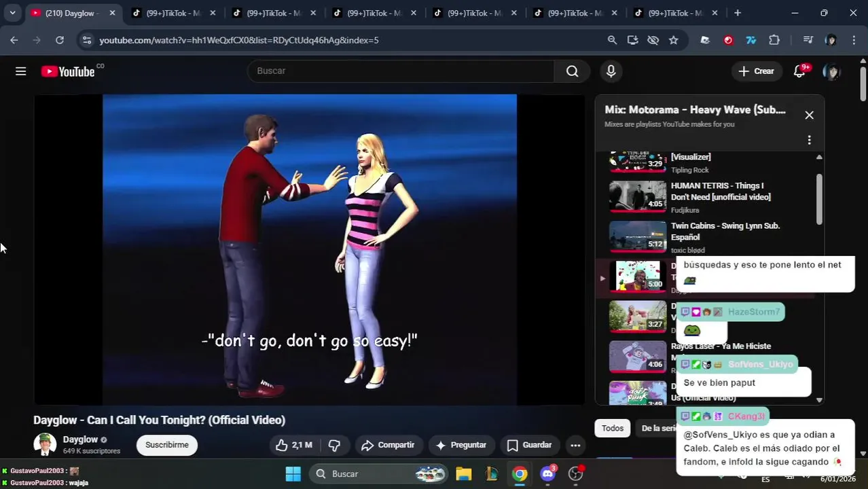Open the Dayglow channel name link
The width and height of the screenshot is (868, 489).
point(80,439)
